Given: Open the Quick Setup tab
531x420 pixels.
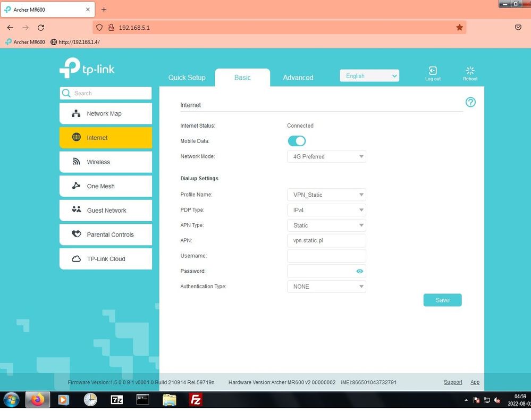Looking at the screenshot, I should pyautogui.click(x=187, y=78).
